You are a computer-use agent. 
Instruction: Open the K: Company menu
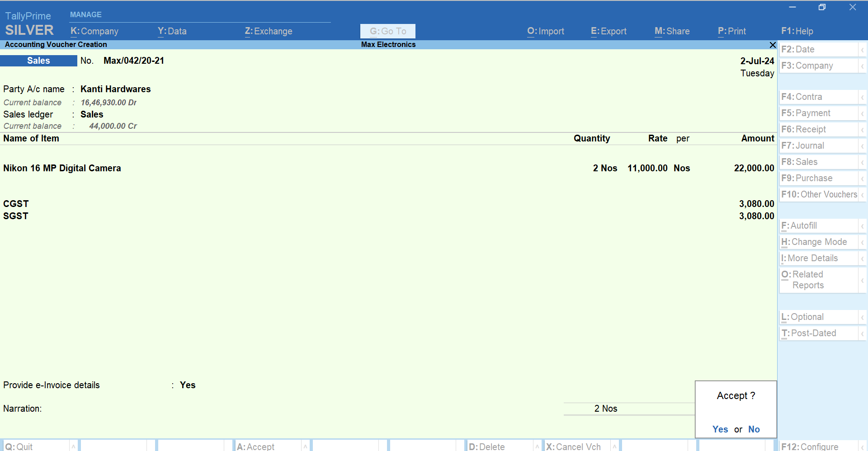click(94, 31)
